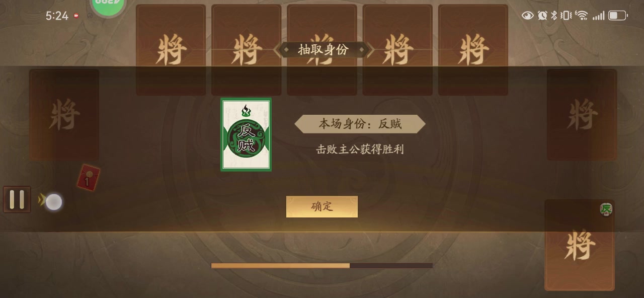This screenshot has height=298, width=644.
Task: Tap the battery icon in status bar
Action: (x=617, y=16)
